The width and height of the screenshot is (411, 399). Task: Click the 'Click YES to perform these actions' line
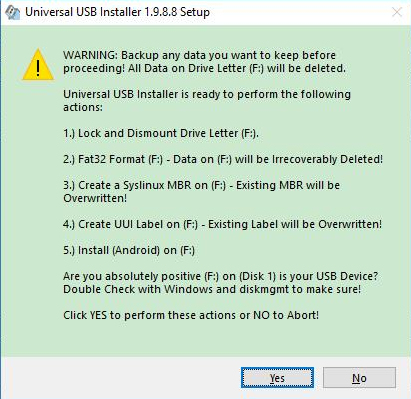[x=191, y=315]
